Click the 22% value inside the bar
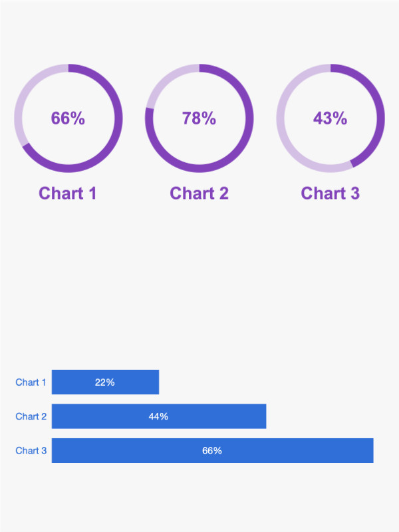 click(x=105, y=382)
